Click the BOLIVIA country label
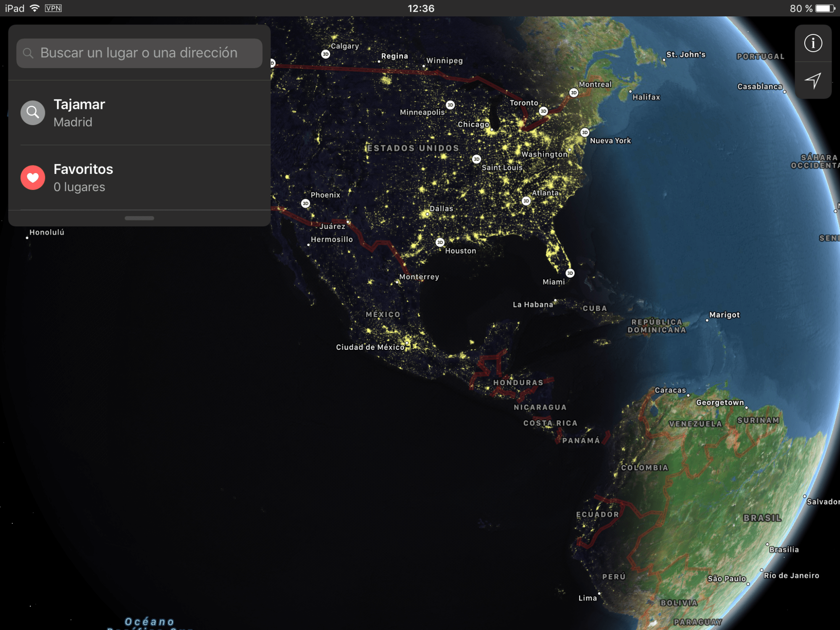 coord(679,603)
